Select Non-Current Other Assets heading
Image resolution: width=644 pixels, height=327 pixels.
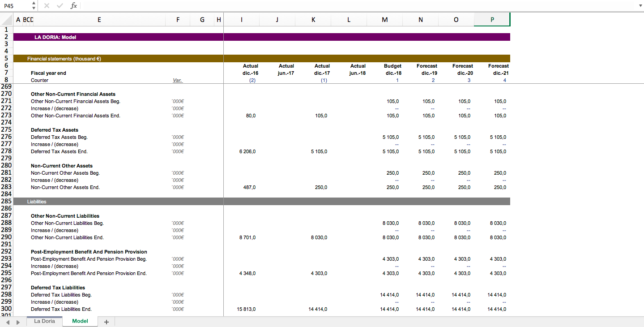[62, 166]
